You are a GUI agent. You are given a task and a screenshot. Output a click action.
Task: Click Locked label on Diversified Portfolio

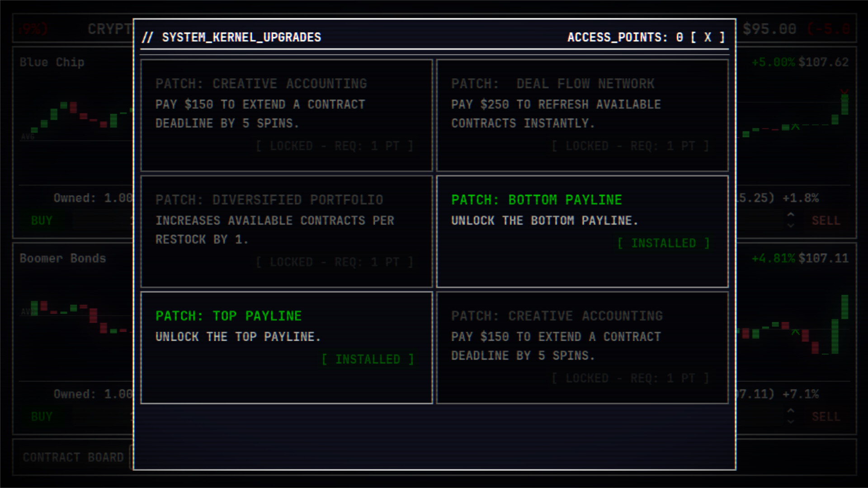click(x=335, y=262)
